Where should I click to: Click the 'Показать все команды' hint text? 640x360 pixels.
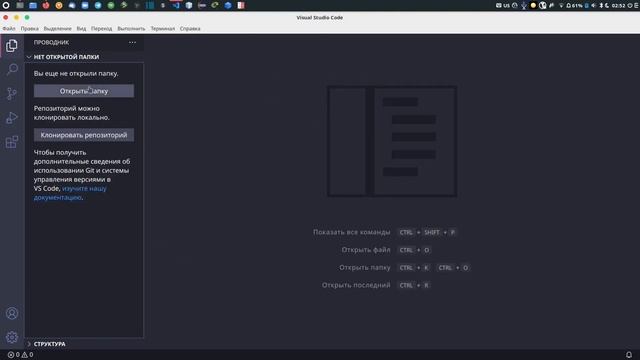tap(351, 232)
